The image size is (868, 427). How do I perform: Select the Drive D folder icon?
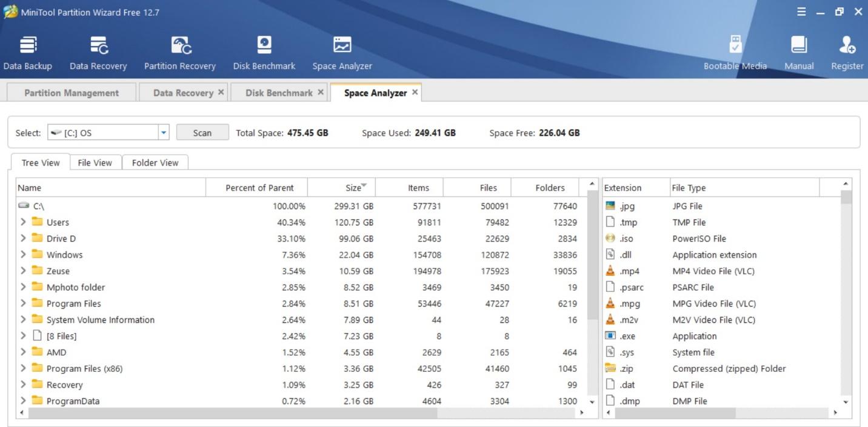click(38, 238)
